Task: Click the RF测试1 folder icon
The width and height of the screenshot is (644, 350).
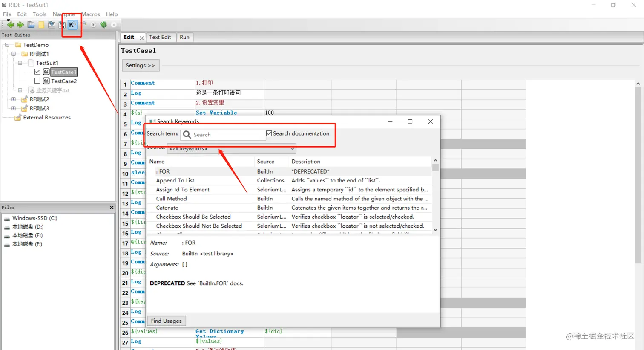Action: point(25,54)
